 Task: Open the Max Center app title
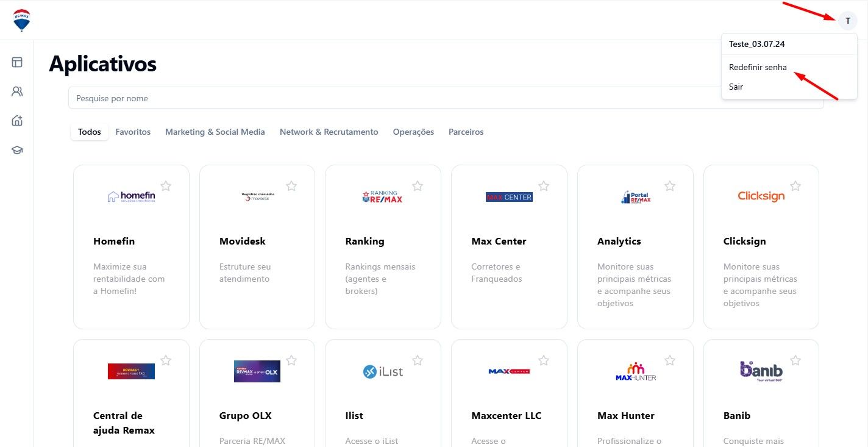(499, 241)
